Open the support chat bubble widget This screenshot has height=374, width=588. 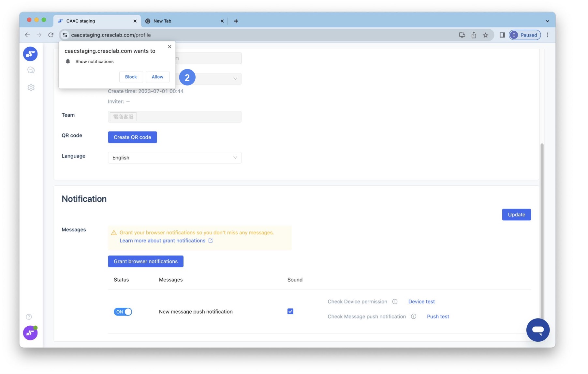(x=537, y=330)
